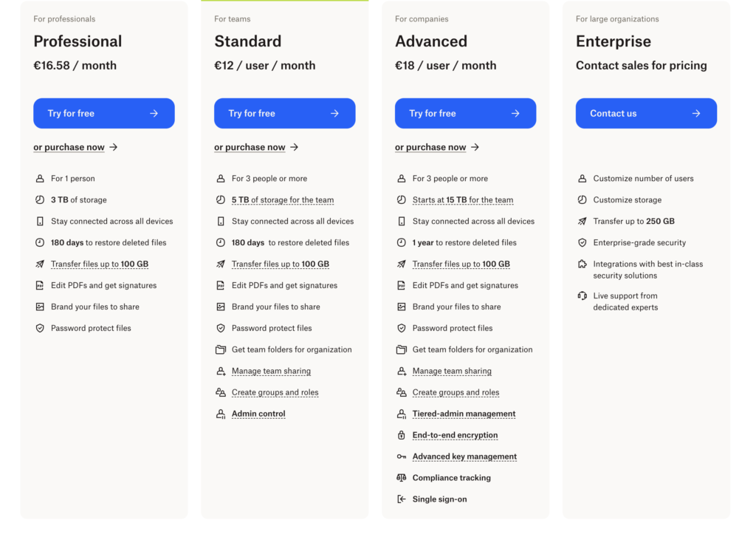Click the '5 TB of storage for the team' link
The width and height of the screenshot is (756, 540).
tap(282, 199)
